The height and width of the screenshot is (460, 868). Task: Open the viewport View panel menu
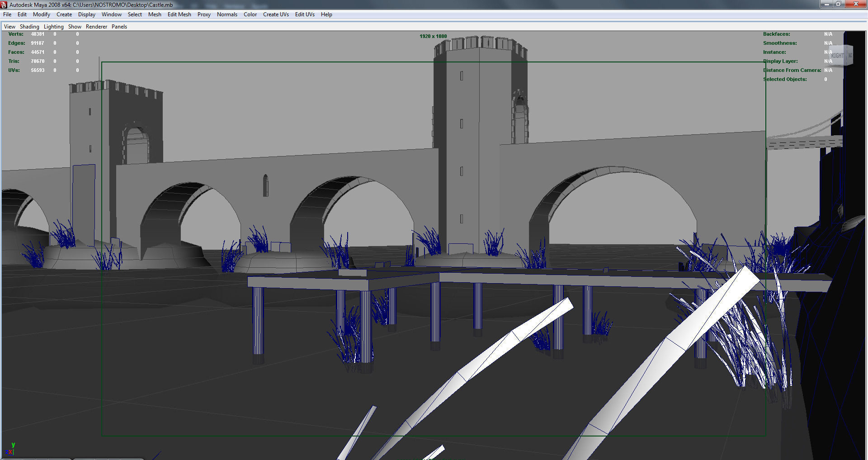[x=9, y=27]
